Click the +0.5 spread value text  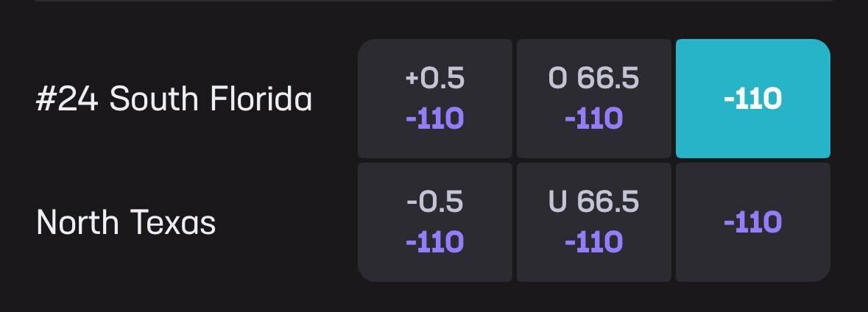[434, 78]
